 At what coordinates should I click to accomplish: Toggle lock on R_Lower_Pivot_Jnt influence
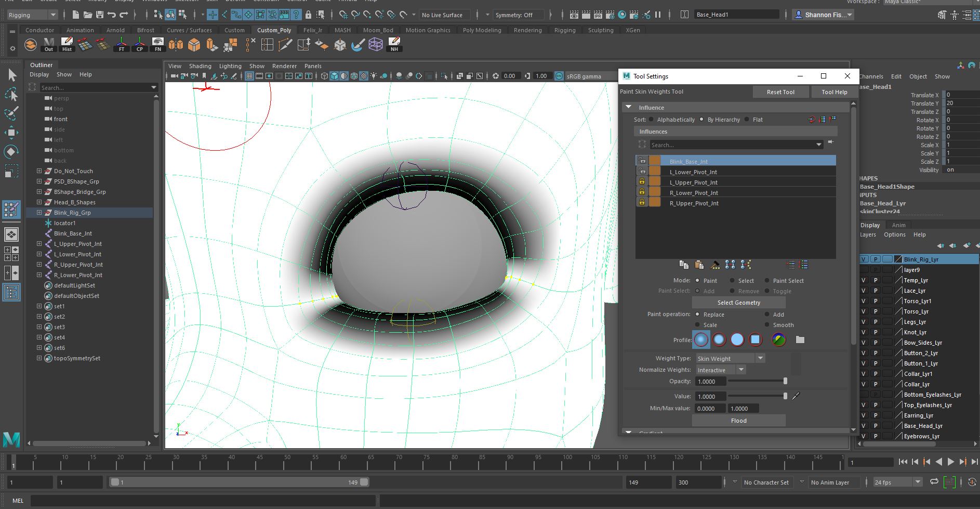tap(642, 192)
